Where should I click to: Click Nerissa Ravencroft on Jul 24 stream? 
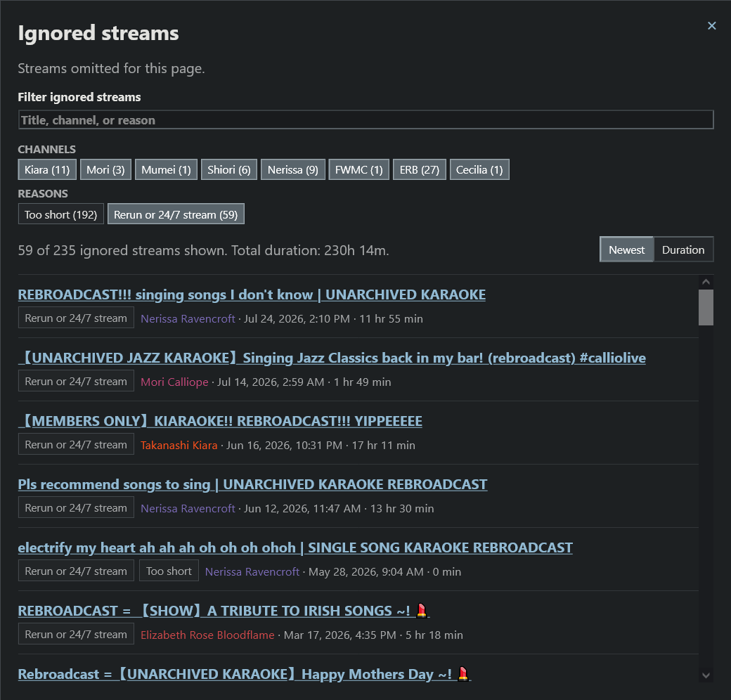(x=188, y=319)
